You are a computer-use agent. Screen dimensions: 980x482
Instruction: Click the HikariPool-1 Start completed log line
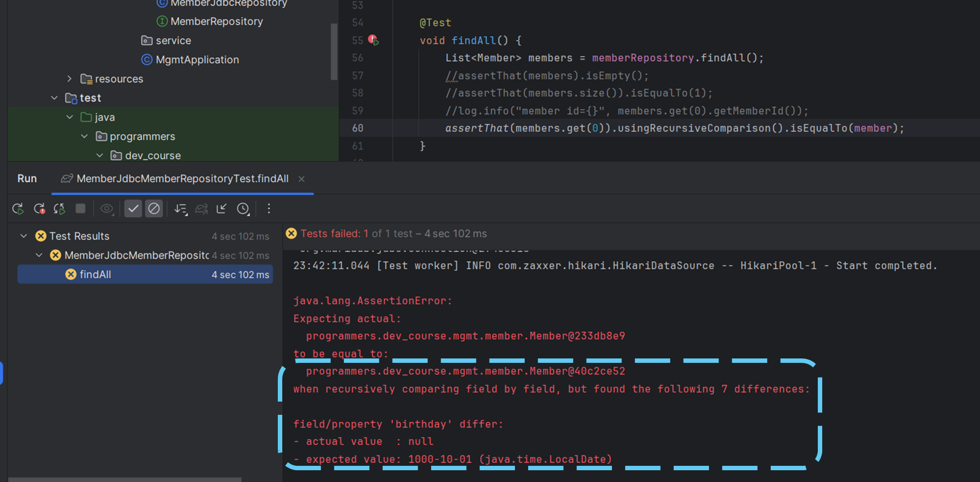pyautogui.click(x=615, y=265)
